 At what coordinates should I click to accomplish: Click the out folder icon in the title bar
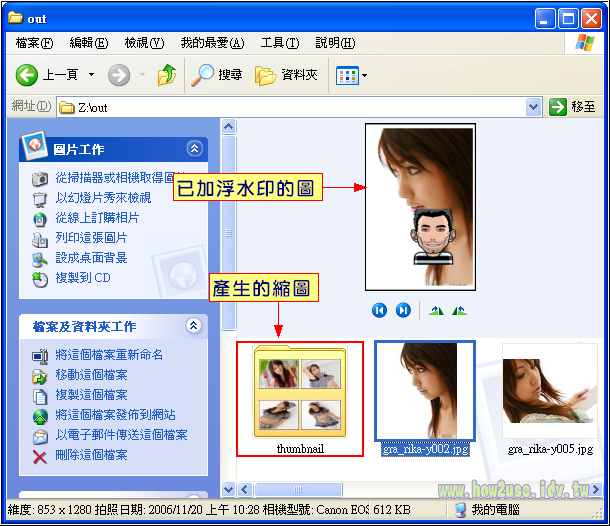click(x=16, y=18)
